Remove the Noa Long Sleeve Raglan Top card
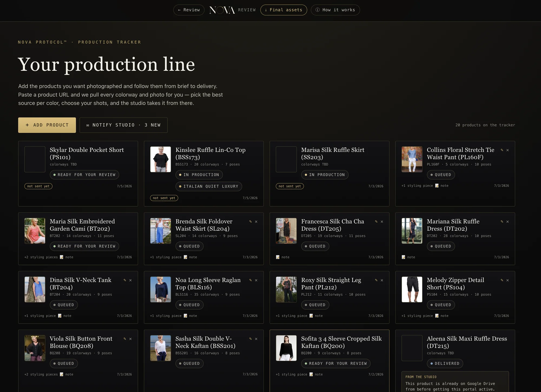 (256, 280)
